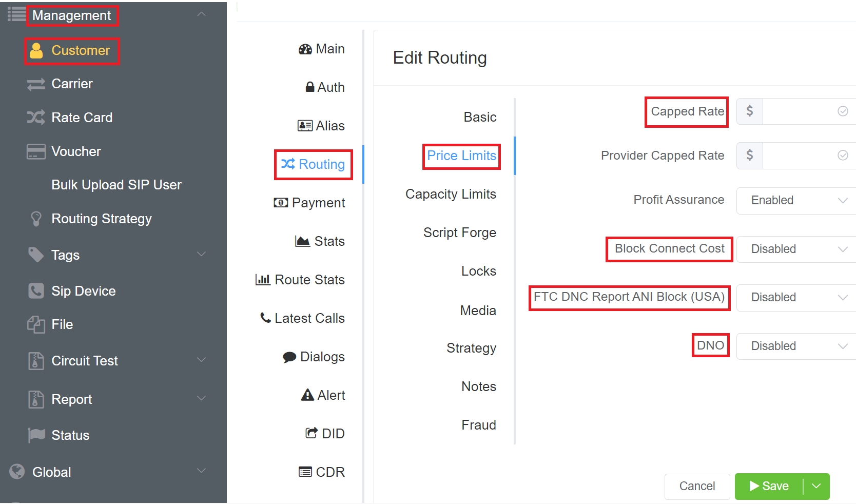Image resolution: width=856 pixels, height=504 pixels.
Task: Open the Fraud tab
Action: pos(478,425)
